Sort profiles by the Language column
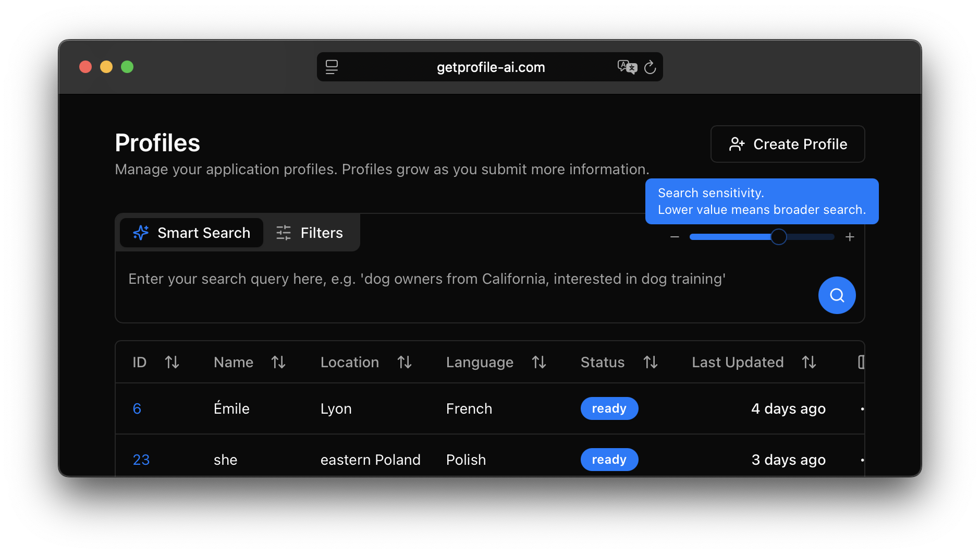The height and width of the screenshot is (554, 980). tap(539, 362)
